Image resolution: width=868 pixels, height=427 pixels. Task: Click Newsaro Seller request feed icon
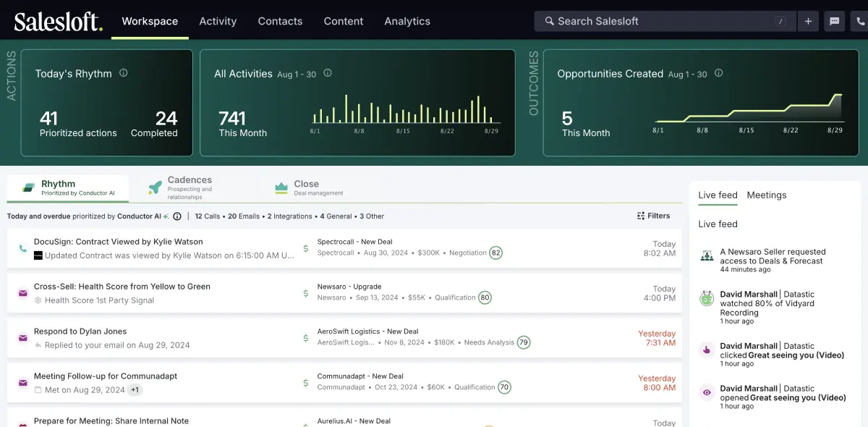707,256
